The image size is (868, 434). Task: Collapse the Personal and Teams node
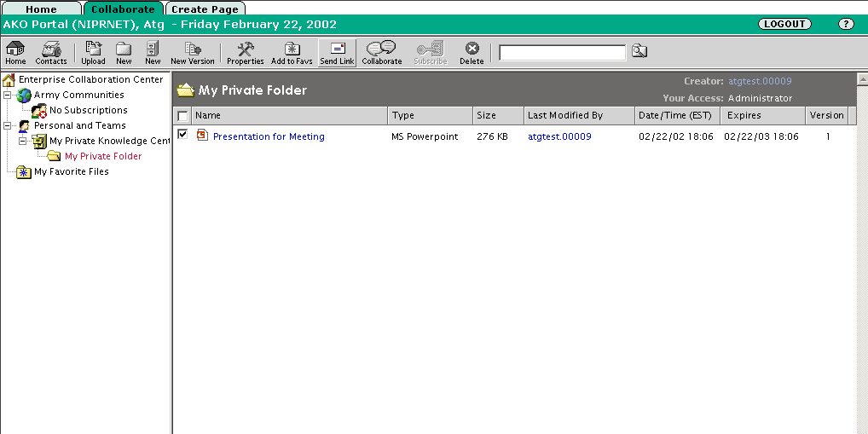[8, 126]
